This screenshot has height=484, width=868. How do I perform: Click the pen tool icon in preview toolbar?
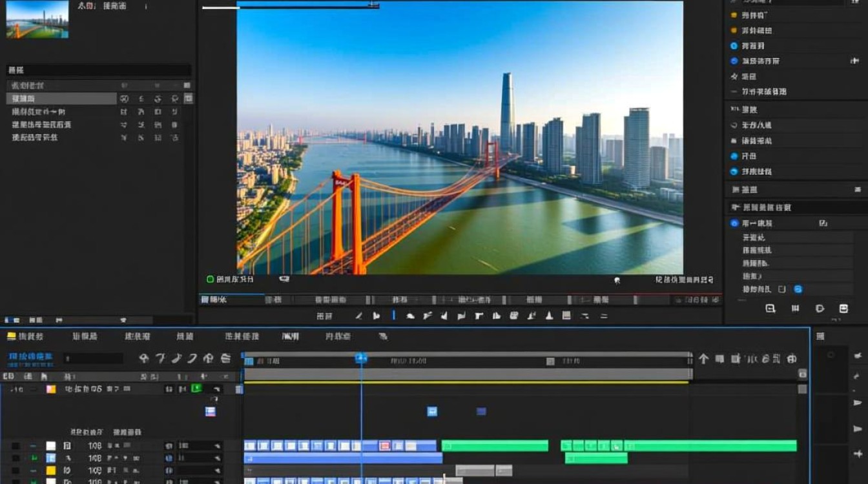click(x=360, y=316)
